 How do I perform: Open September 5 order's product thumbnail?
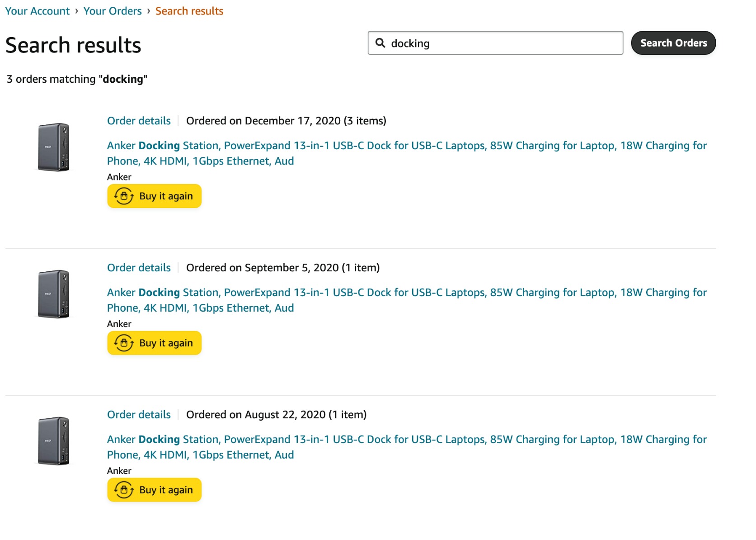54,294
